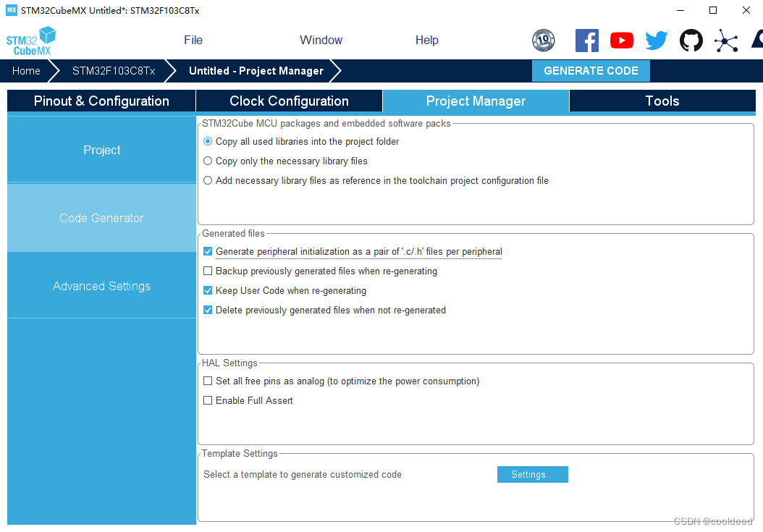Click Untitled - Project Manager breadcrumb
Viewport: 763px width, 532px height.
point(256,71)
